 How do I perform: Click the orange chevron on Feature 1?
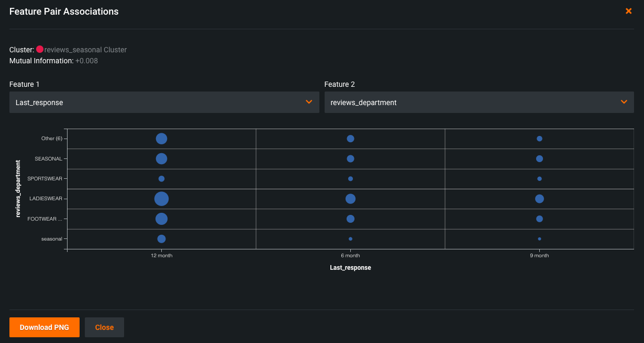[309, 102]
